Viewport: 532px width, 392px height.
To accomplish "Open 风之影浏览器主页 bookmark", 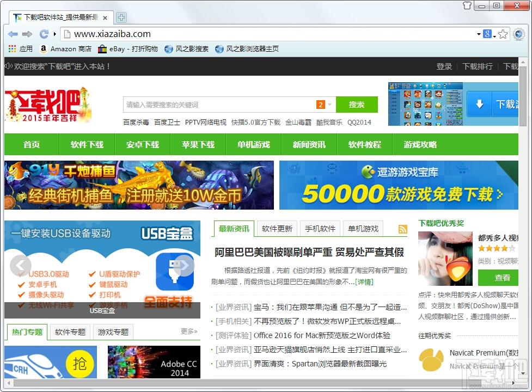I will (247, 49).
